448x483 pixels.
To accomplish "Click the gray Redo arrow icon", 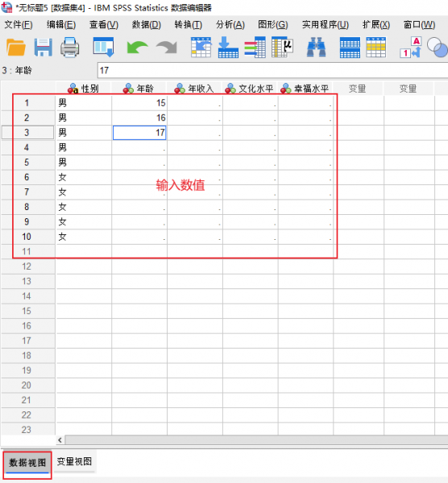I will (167, 47).
